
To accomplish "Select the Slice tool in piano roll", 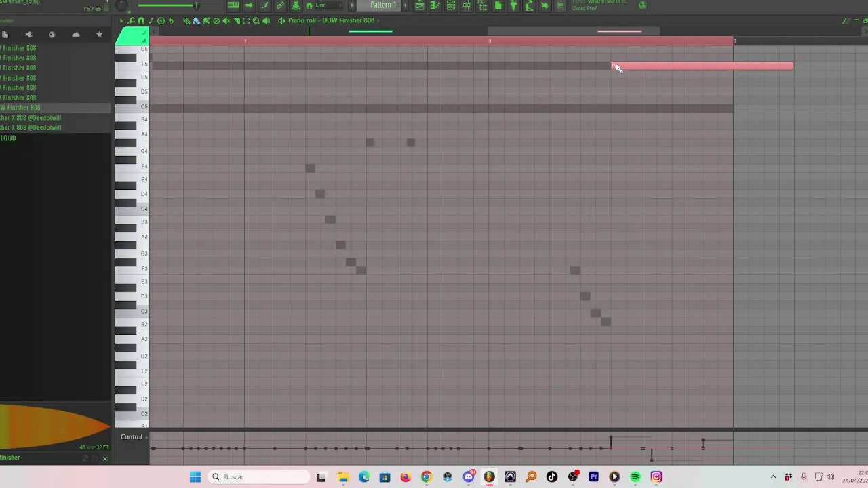I will [237, 20].
